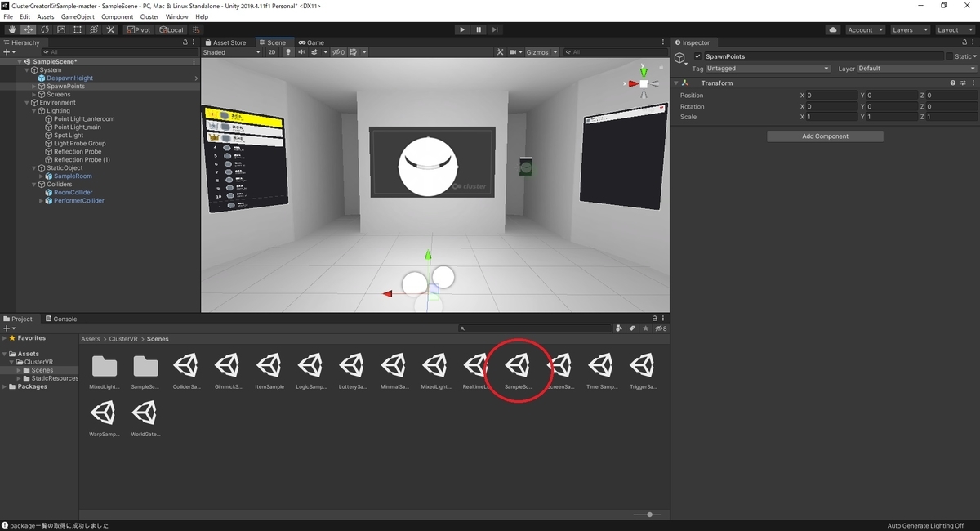Click the Pause button
This screenshot has width=980, height=531.
[479, 29]
